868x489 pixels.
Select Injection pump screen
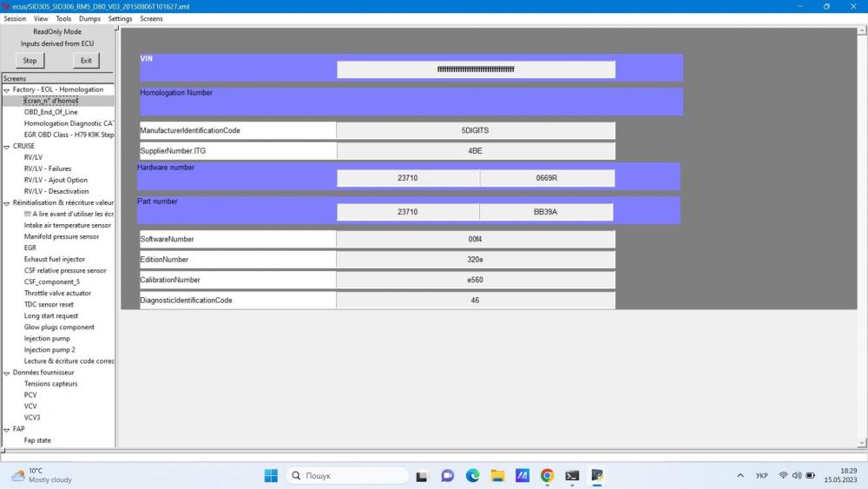pos(47,339)
